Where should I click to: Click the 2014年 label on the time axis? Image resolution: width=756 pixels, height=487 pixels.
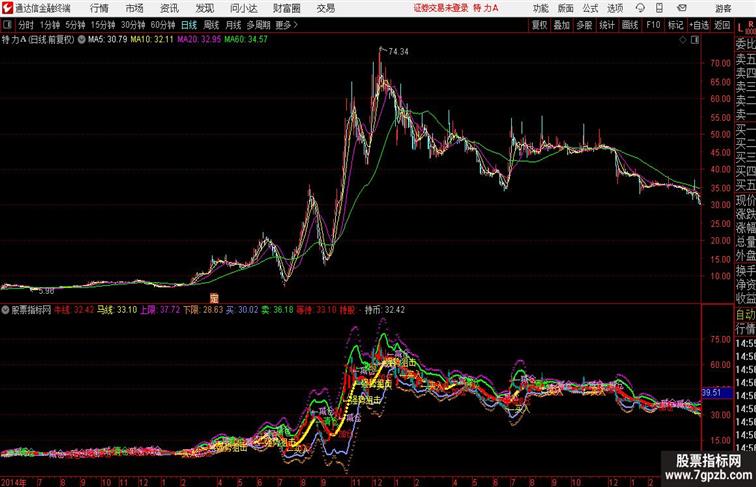tap(14, 482)
